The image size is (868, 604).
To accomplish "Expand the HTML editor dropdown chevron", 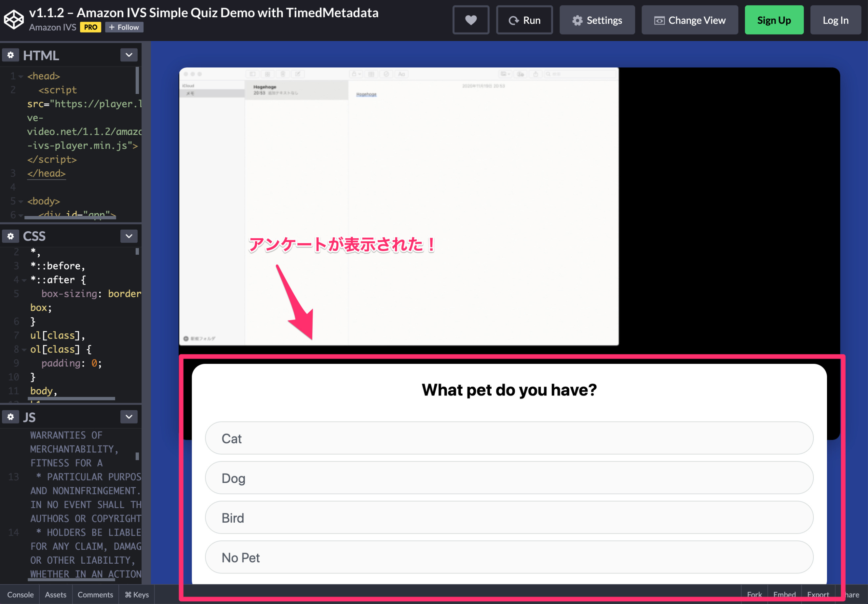I will click(129, 55).
